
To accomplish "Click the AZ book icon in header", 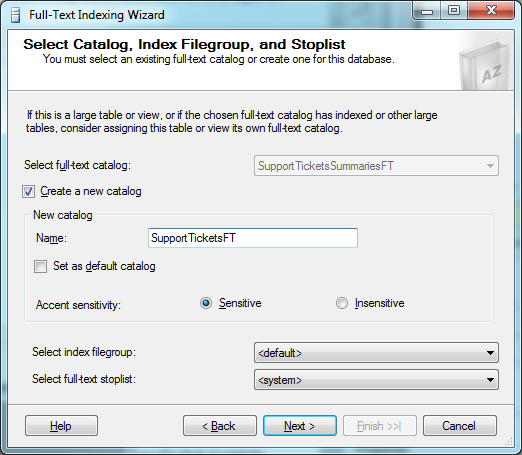I will coord(485,66).
